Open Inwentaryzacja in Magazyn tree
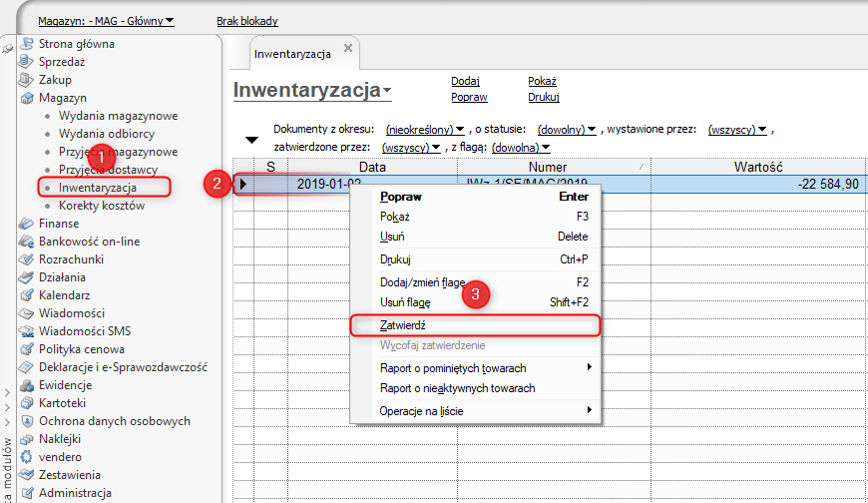The width and height of the screenshot is (868, 503). [98, 188]
